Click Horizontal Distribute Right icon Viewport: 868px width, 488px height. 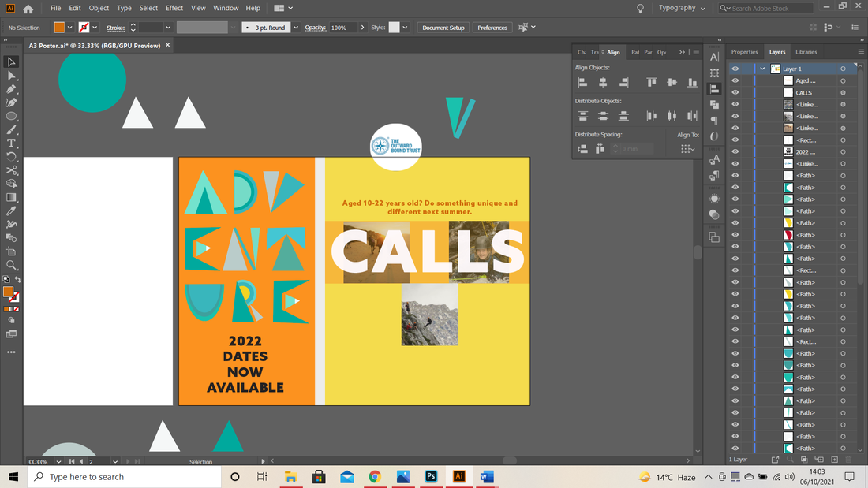(x=692, y=116)
